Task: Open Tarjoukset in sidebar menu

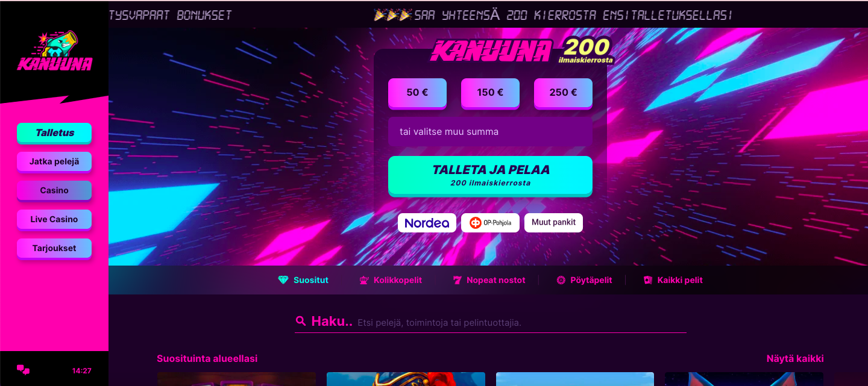Action: click(x=54, y=248)
